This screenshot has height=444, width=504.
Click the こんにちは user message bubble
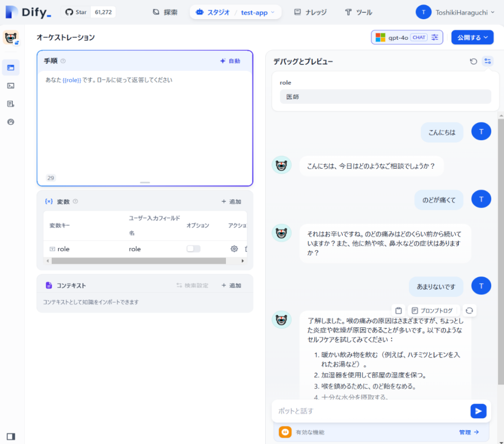[x=442, y=132]
